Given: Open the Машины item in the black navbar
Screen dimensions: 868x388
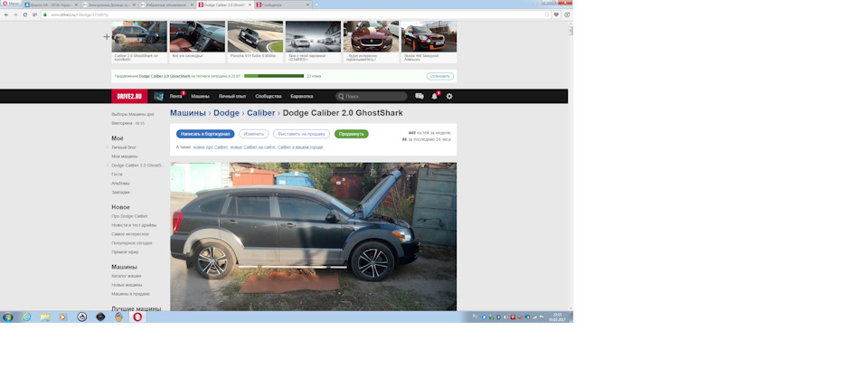Looking at the screenshot, I should pos(201,96).
